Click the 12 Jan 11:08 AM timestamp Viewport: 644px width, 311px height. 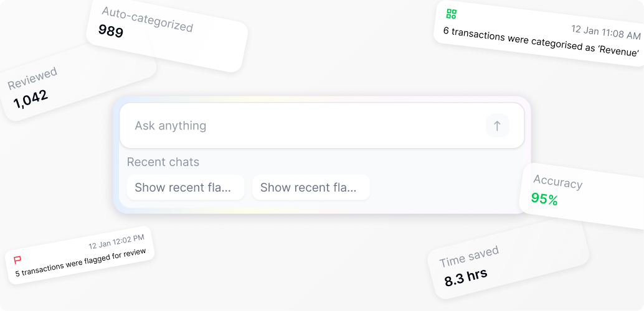pyautogui.click(x=606, y=32)
